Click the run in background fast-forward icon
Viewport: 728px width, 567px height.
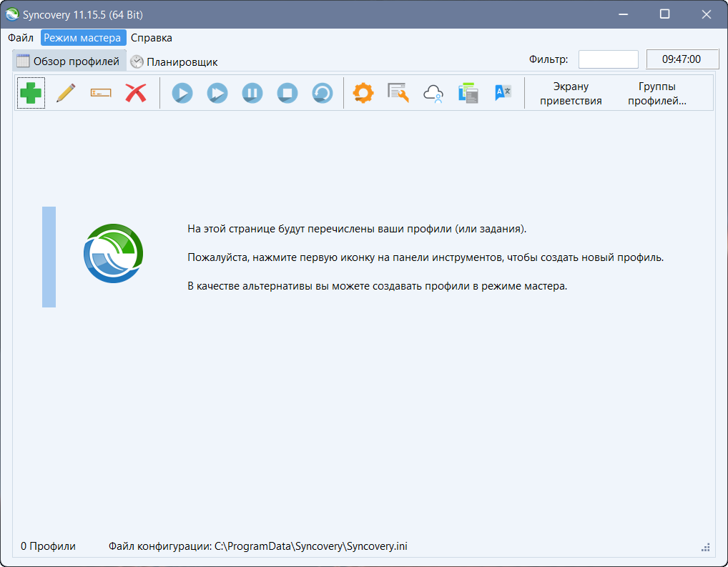pyautogui.click(x=217, y=93)
